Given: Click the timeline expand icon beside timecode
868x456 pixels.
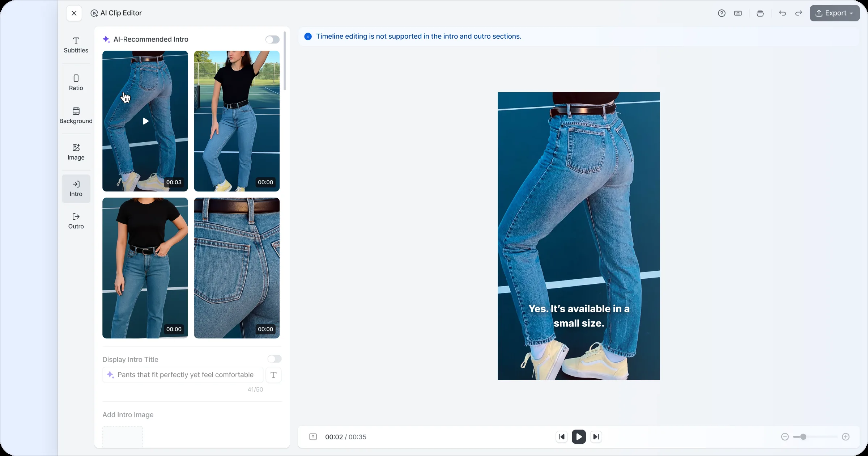Looking at the screenshot, I should [x=313, y=437].
